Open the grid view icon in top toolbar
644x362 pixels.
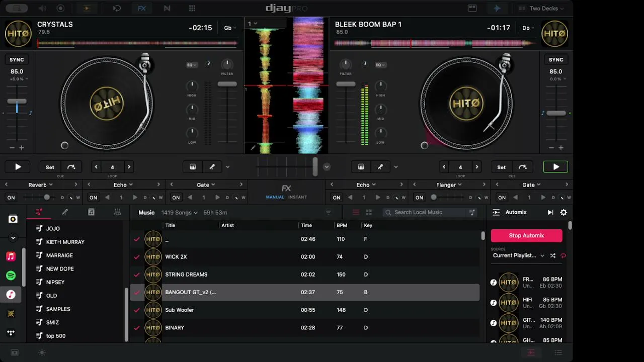click(192, 8)
